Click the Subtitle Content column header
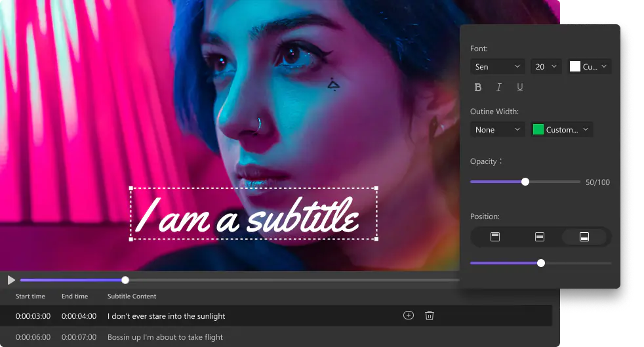 pyautogui.click(x=132, y=296)
